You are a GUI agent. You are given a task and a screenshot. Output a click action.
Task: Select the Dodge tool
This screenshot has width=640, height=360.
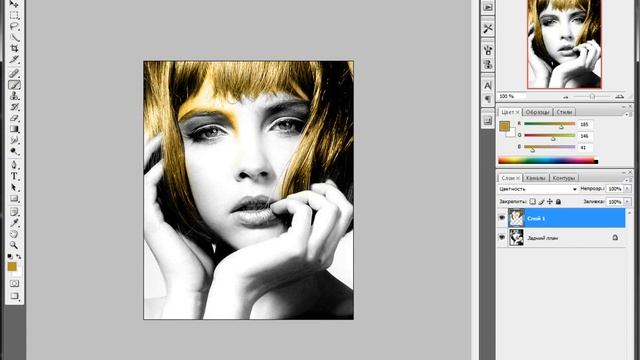[x=14, y=151]
